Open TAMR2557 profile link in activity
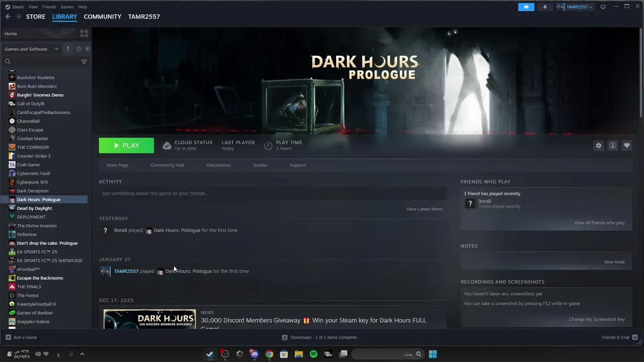Screen dimensions: 644x362 click(126, 271)
